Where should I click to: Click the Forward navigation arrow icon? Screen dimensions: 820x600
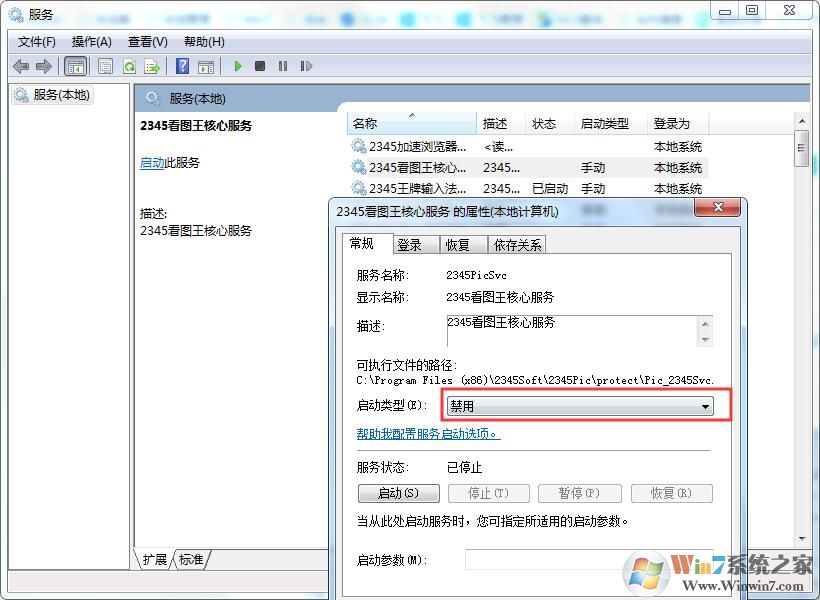(x=44, y=66)
